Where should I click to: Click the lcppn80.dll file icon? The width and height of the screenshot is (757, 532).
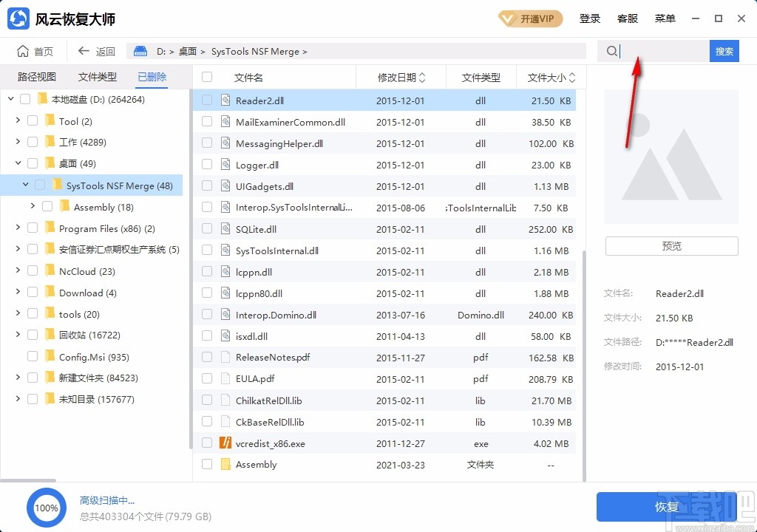[225, 293]
